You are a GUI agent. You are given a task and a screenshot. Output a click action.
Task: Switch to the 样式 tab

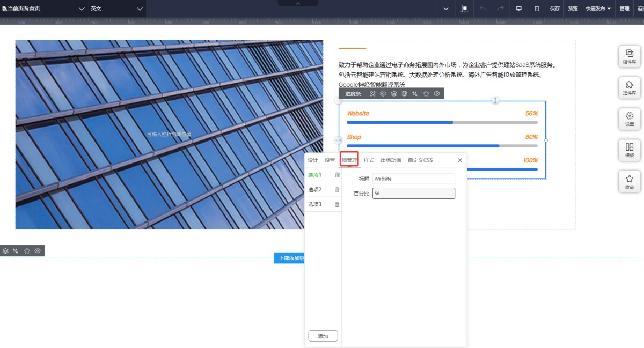point(369,160)
